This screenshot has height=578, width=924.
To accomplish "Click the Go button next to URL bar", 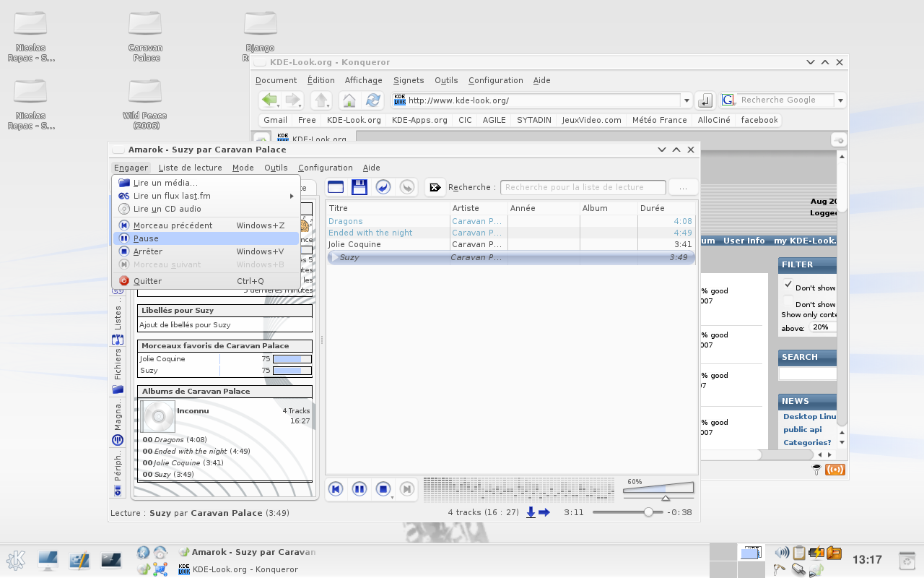I will 706,100.
